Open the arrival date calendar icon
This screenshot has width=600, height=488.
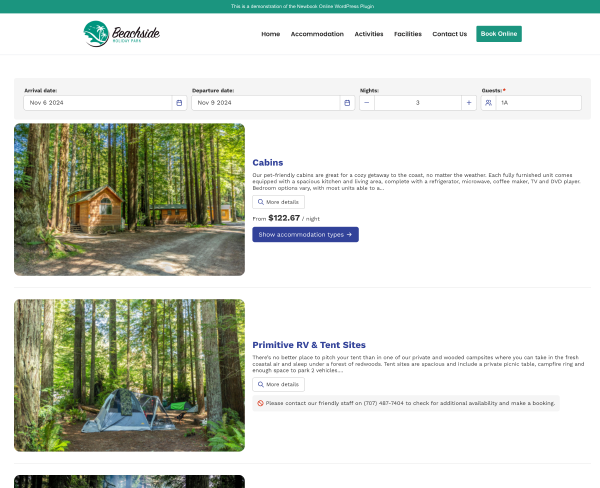[x=179, y=103]
